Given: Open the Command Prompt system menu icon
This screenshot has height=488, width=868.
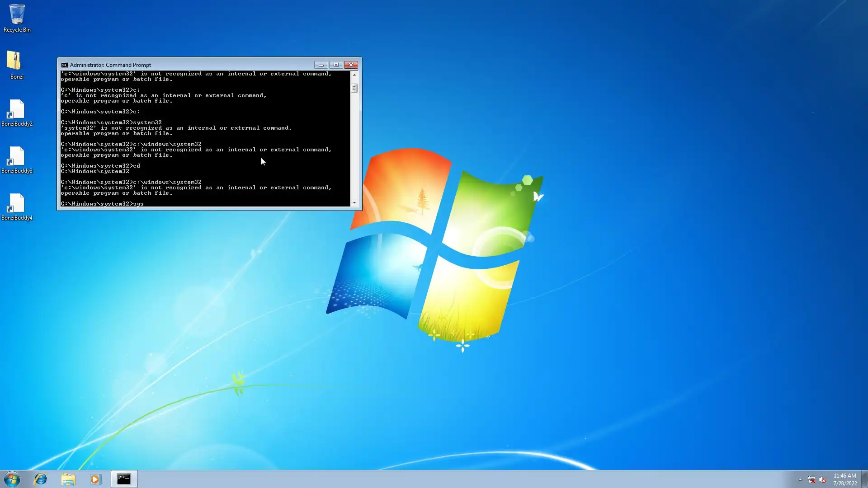Looking at the screenshot, I should pyautogui.click(x=64, y=65).
